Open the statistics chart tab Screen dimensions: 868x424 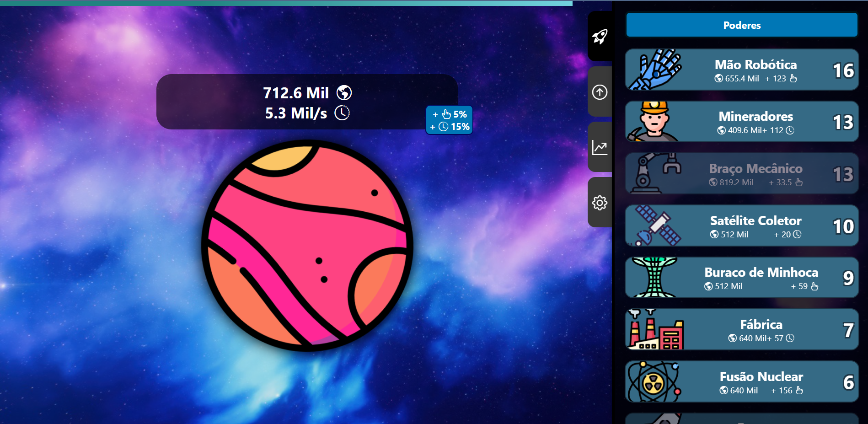[x=600, y=147]
